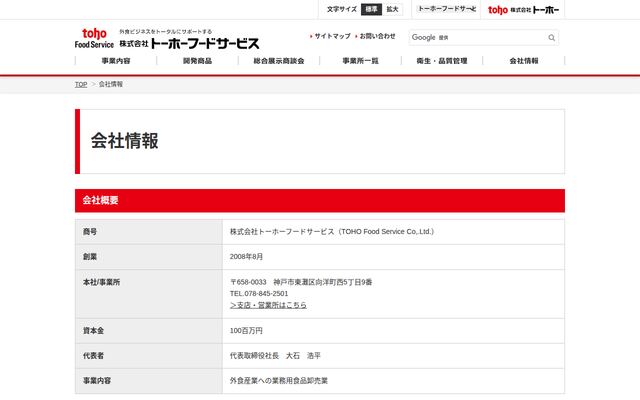The width and height of the screenshot is (640, 400).
Task: Click 外食産業への業務用食品卸売業 text
Action: coord(279,380)
